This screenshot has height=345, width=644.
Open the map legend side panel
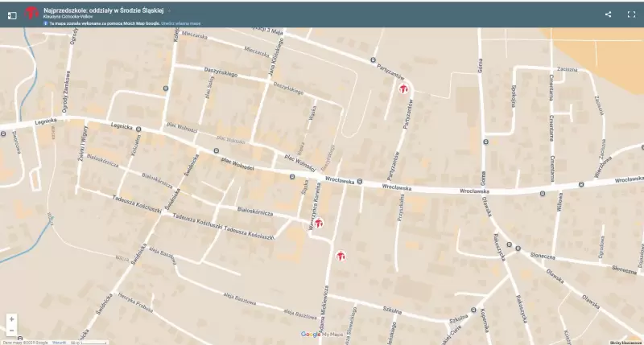[12, 14]
